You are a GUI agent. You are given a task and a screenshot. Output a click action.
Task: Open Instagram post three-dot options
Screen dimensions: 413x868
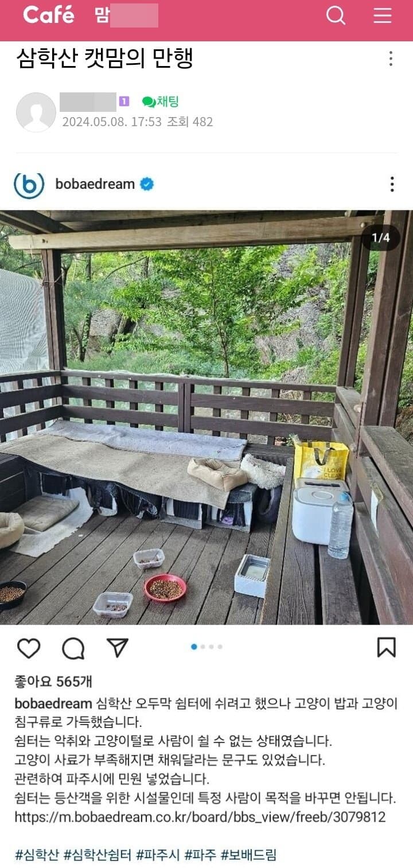pos(392,184)
